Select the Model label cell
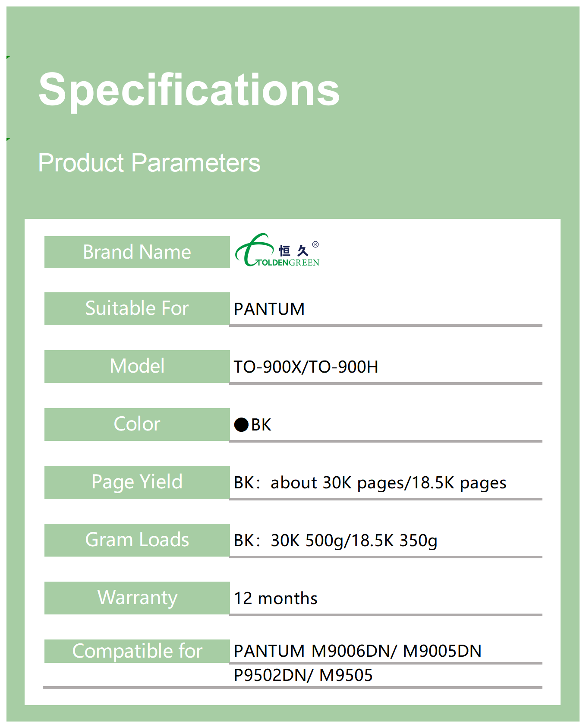The width and height of the screenshot is (586, 728). tap(137, 367)
